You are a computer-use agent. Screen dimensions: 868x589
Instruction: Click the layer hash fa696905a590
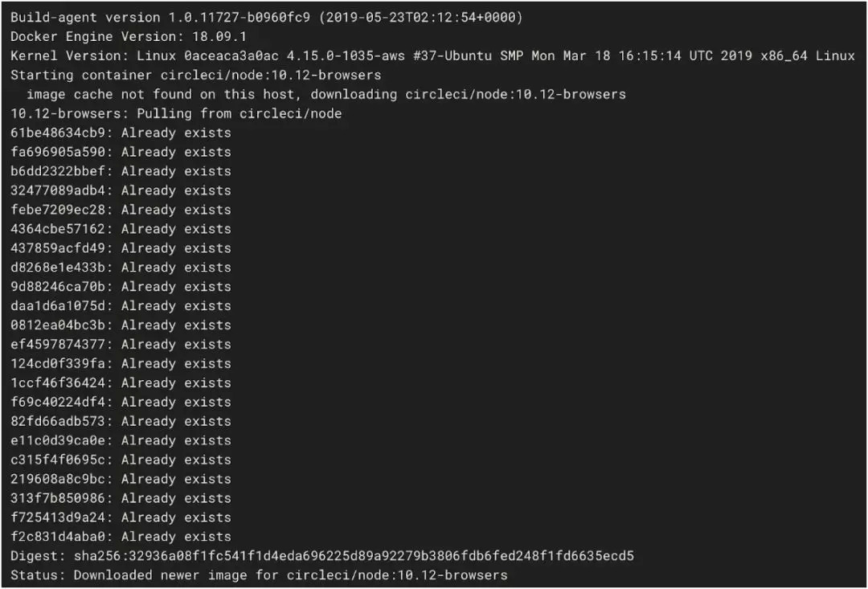click(61, 152)
